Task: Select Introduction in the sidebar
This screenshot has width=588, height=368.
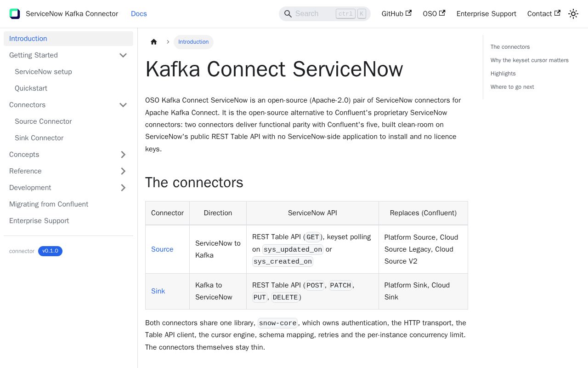Action: click(x=68, y=39)
